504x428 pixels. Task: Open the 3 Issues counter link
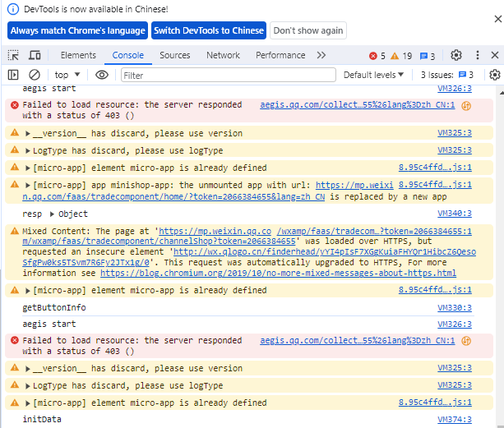447,75
